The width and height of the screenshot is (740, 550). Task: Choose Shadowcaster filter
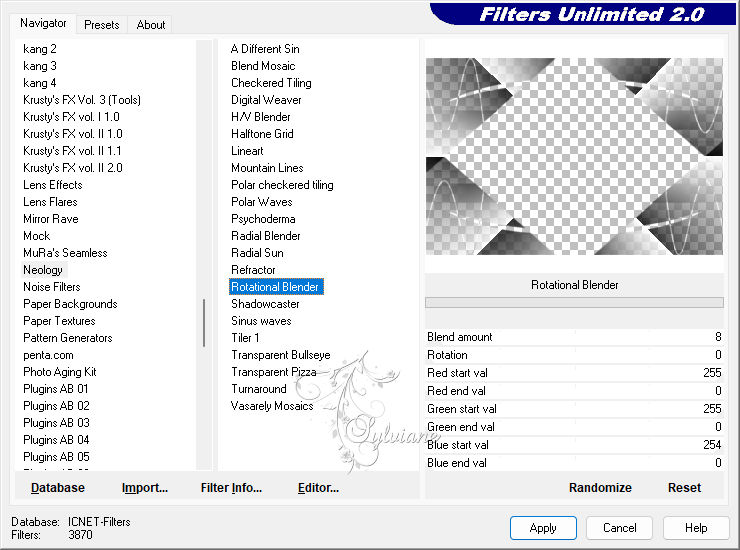265,304
